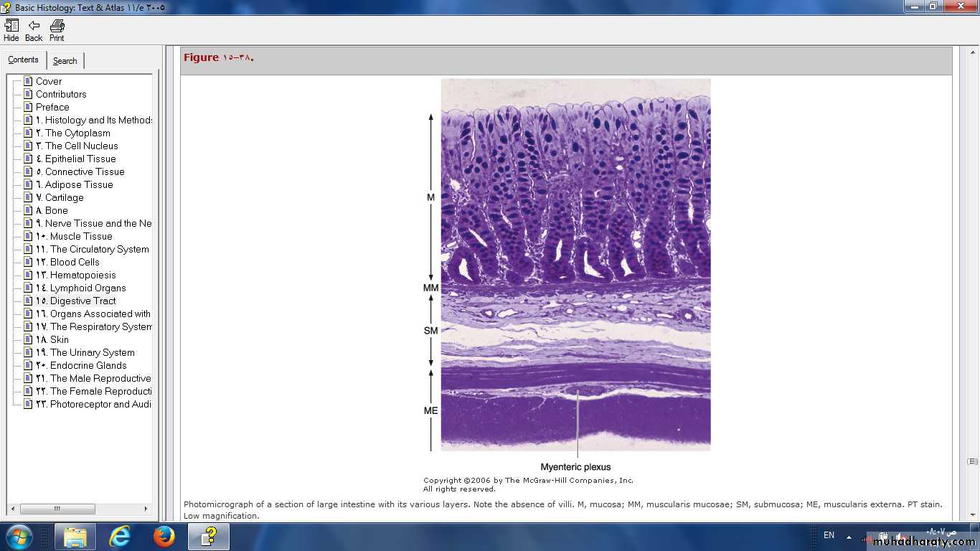Click the page icon beside Skin

click(x=29, y=339)
